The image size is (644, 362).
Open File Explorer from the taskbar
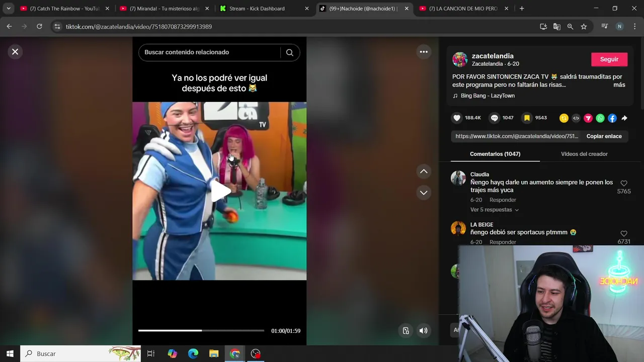click(214, 353)
